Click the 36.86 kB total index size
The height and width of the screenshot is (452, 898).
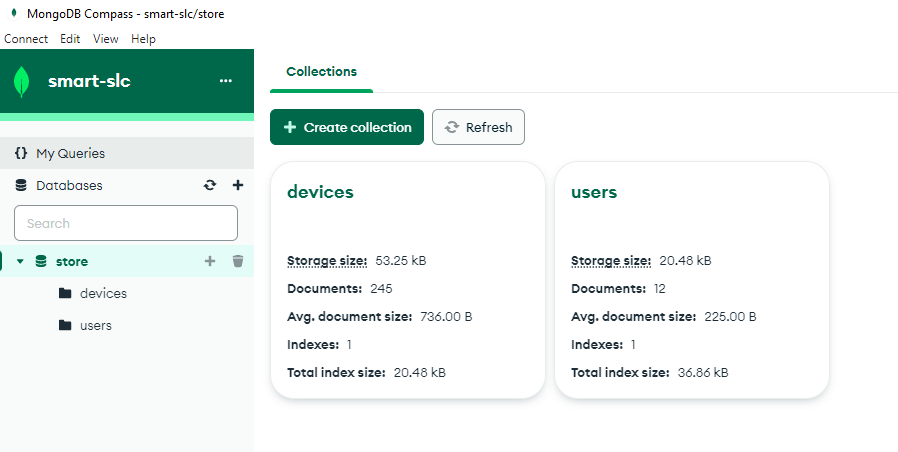click(x=703, y=372)
